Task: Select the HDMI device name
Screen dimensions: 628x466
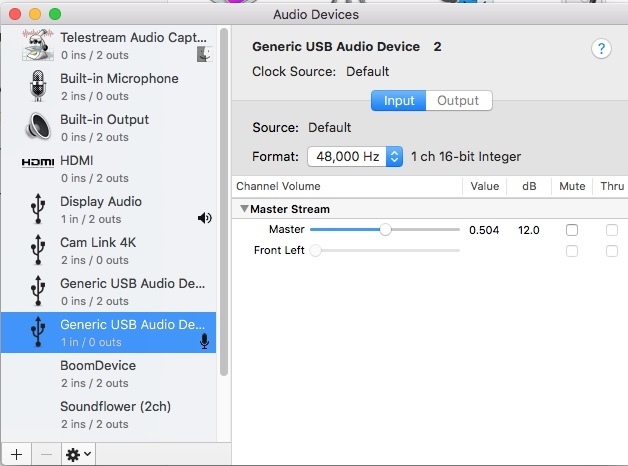Action: tap(76, 161)
